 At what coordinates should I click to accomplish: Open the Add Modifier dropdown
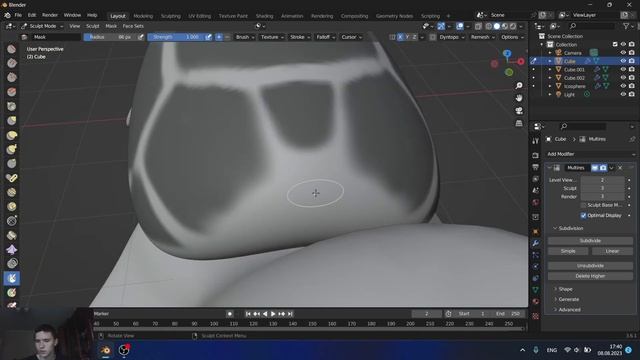click(590, 154)
